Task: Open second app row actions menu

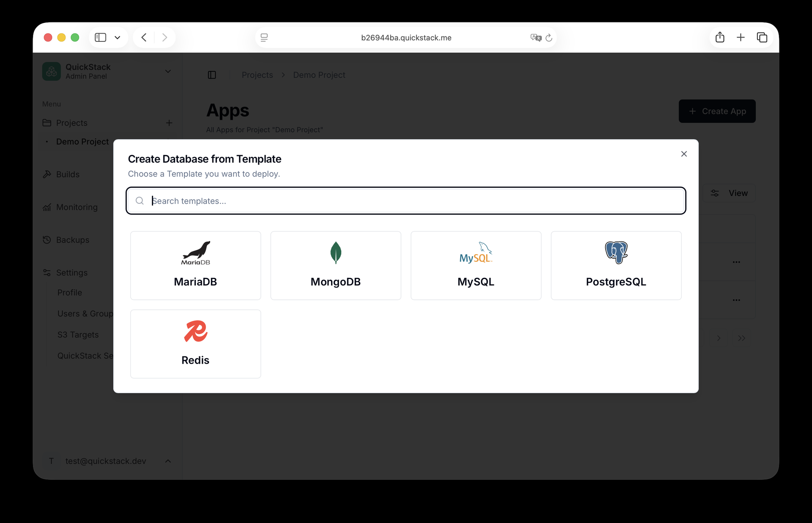Action: point(736,300)
